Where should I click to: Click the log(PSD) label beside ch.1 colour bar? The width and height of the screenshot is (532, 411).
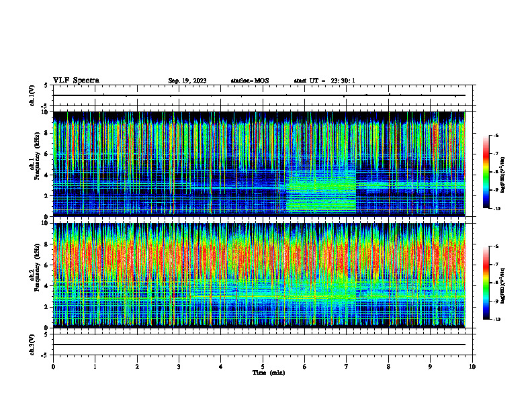tap(504, 175)
